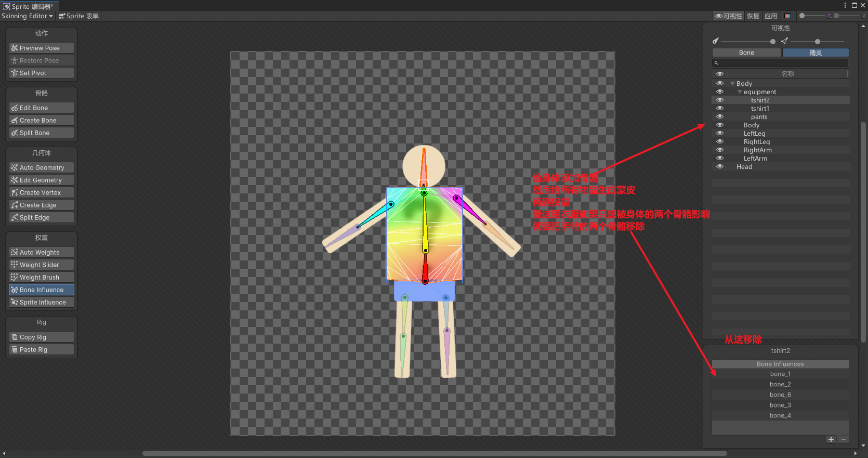Pick the Create Vertex tool
The width and height of the screenshot is (868, 458).
pyautogui.click(x=42, y=192)
